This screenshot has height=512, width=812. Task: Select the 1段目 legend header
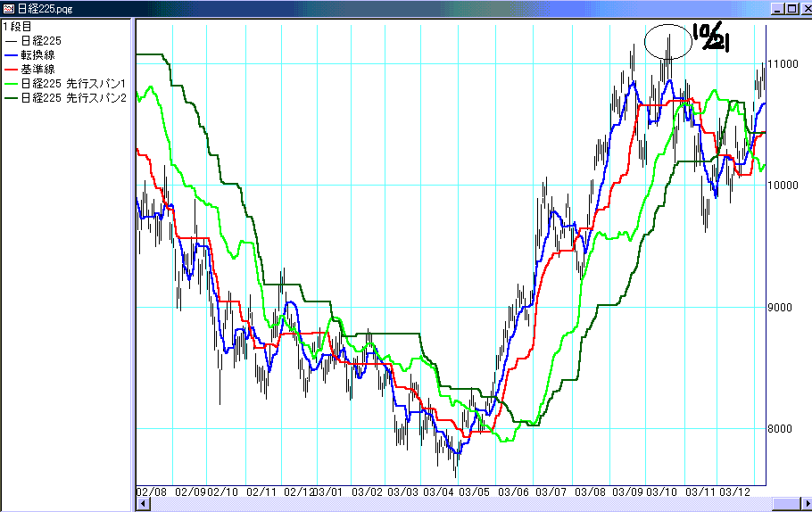18,27
